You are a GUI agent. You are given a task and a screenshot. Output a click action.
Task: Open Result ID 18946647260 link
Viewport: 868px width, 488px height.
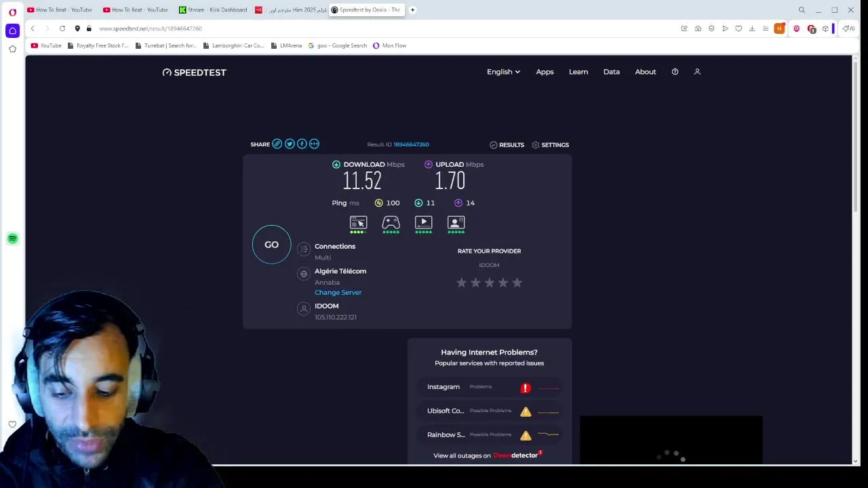click(411, 144)
